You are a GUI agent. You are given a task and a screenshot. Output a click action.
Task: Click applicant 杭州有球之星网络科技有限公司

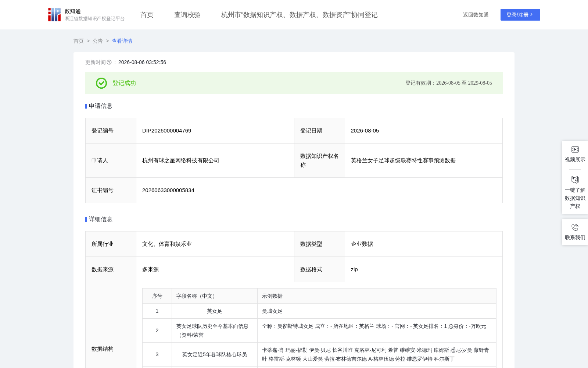181,160
